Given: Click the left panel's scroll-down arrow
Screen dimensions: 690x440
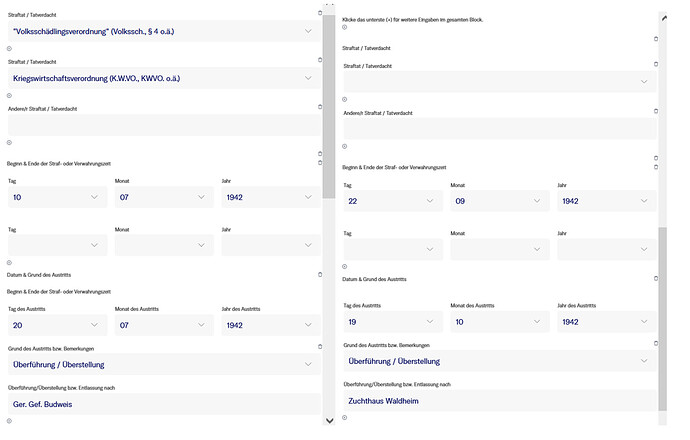Looking at the screenshot, I should [x=330, y=422].
